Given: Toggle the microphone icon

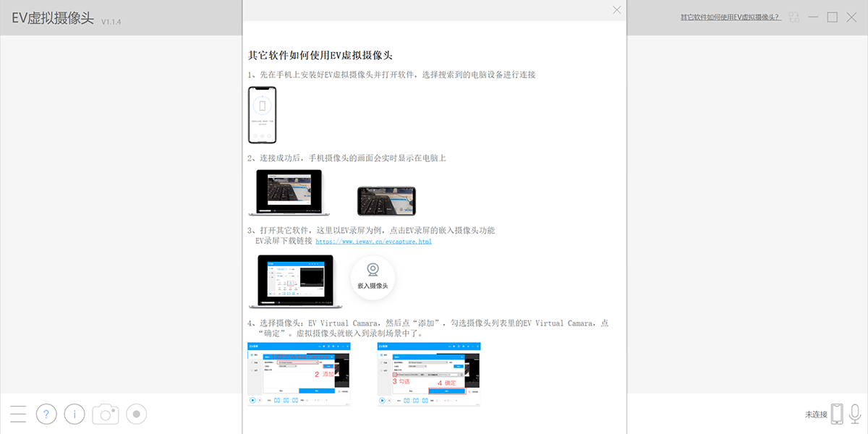Looking at the screenshot, I should 854,414.
